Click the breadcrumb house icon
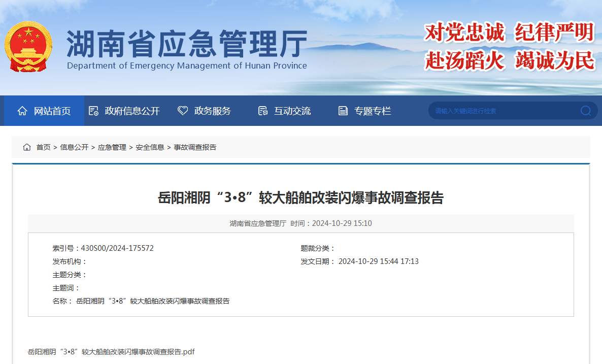 click(27, 147)
